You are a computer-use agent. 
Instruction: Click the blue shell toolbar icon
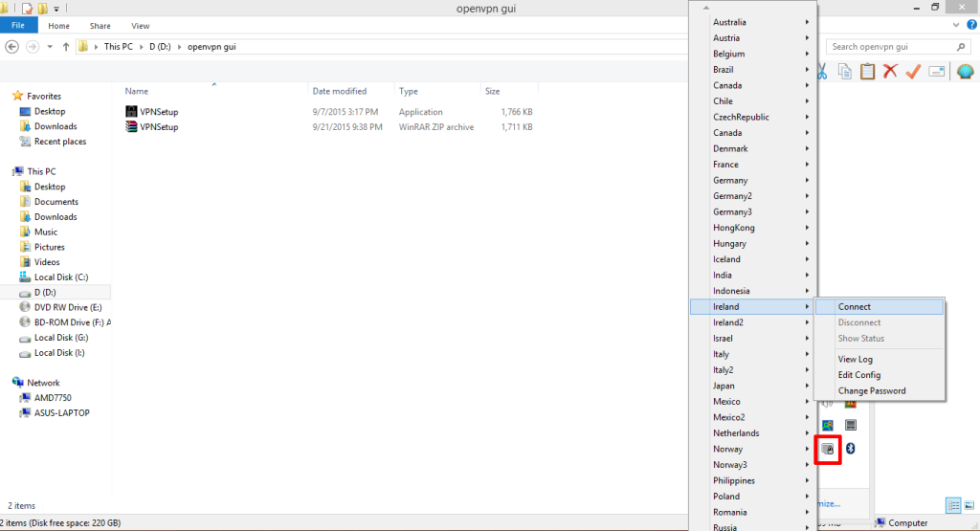click(x=966, y=71)
